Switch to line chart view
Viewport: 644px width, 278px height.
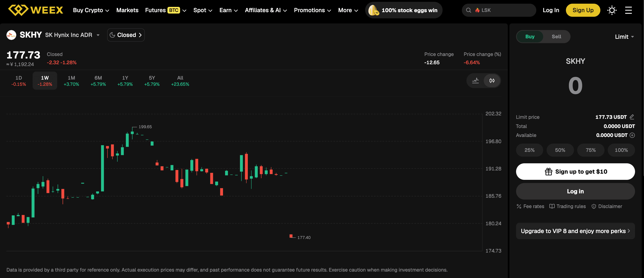(475, 81)
